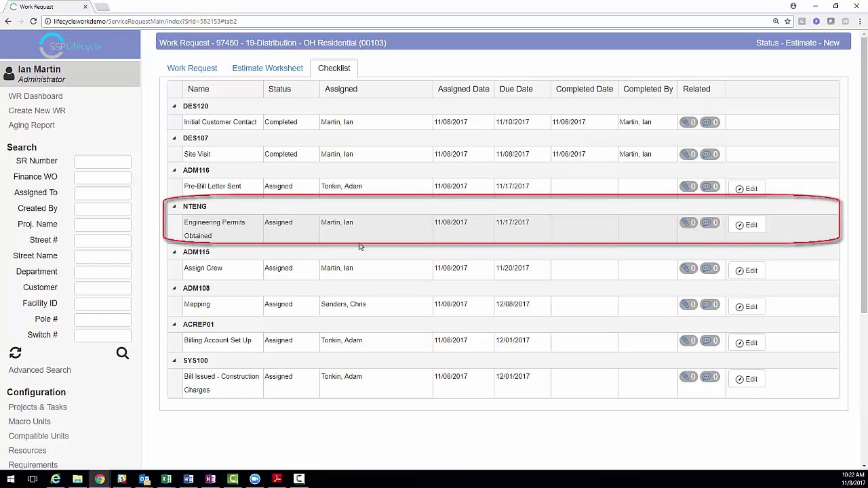Open the Chrome three-dot menu

click(x=860, y=21)
